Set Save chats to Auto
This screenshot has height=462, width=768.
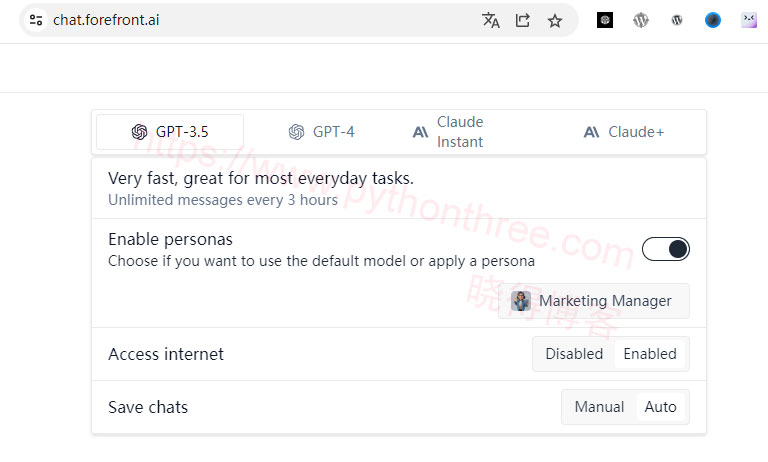(660, 407)
